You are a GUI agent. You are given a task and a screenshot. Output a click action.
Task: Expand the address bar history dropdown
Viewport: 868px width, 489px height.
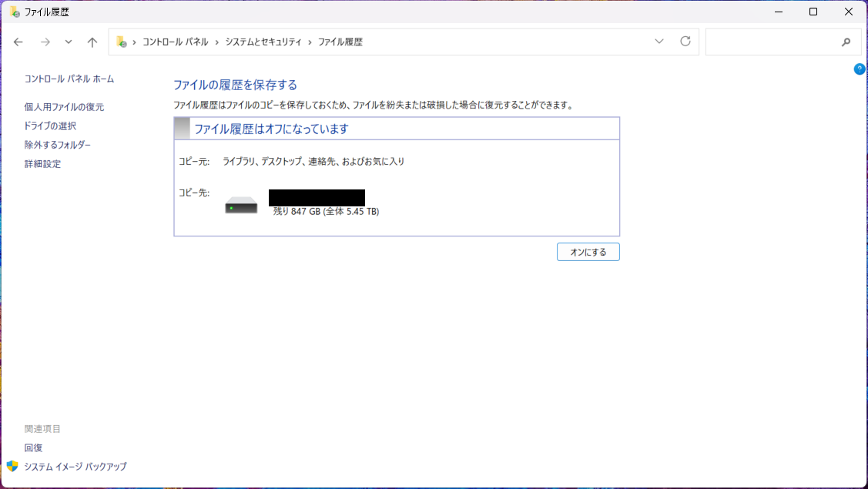tap(659, 42)
